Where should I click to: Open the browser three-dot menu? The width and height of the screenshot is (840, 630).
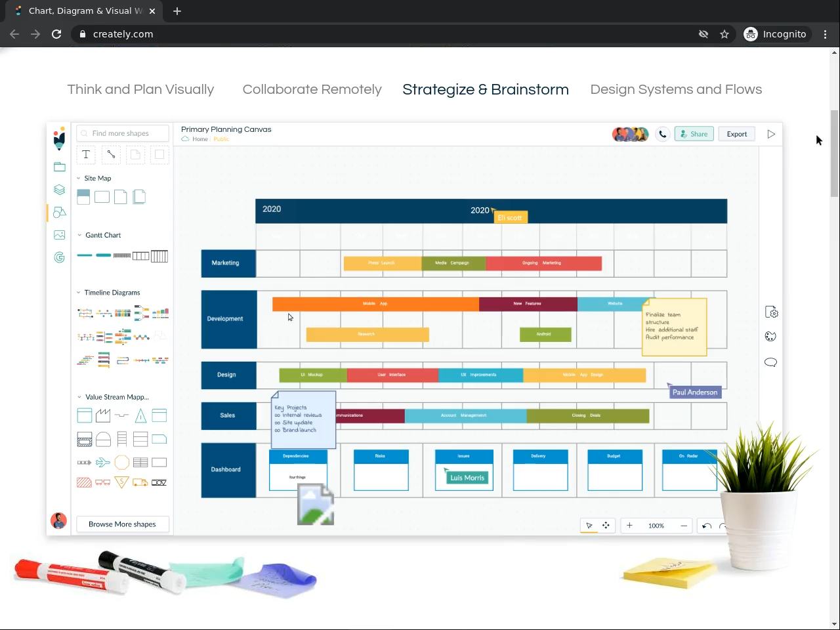point(826,34)
